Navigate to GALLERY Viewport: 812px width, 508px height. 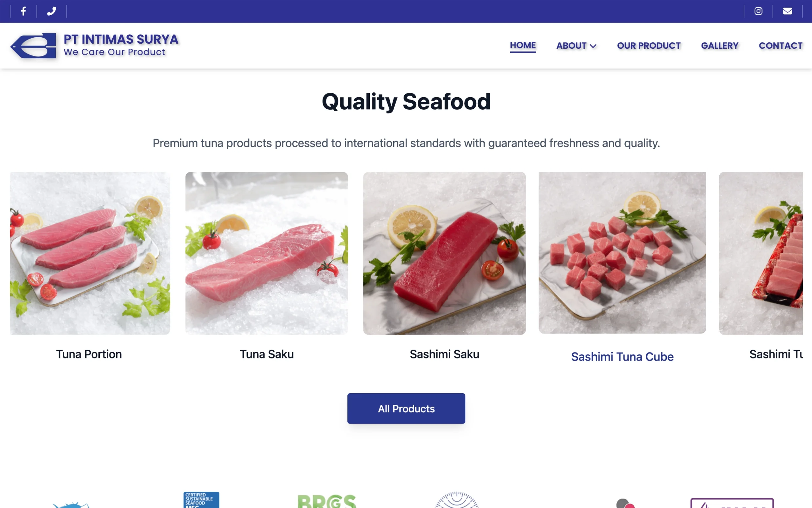pos(720,46)
